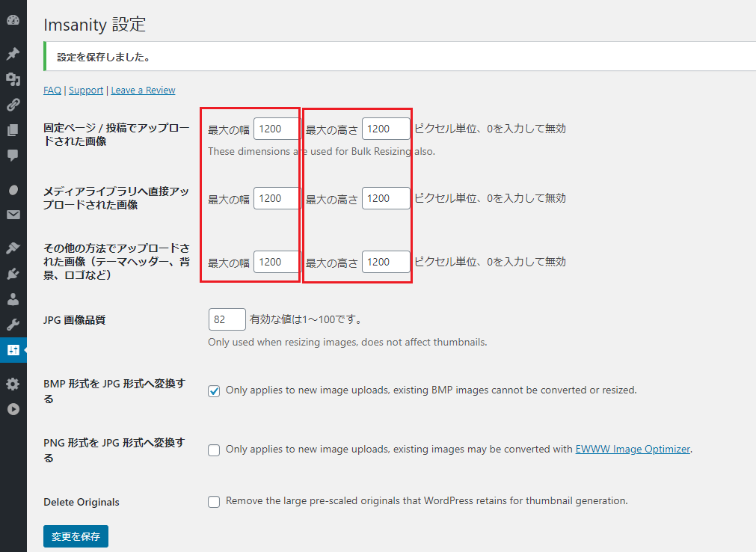Open the FAQ link
The height and width of the screenshot is (552, 756).
click(x=52, y=91)
